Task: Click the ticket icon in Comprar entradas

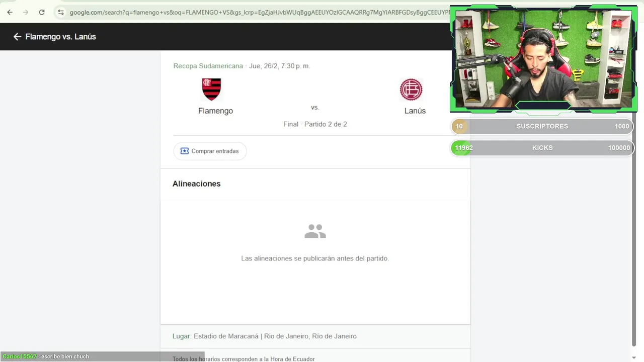Action: pos(184,151)
